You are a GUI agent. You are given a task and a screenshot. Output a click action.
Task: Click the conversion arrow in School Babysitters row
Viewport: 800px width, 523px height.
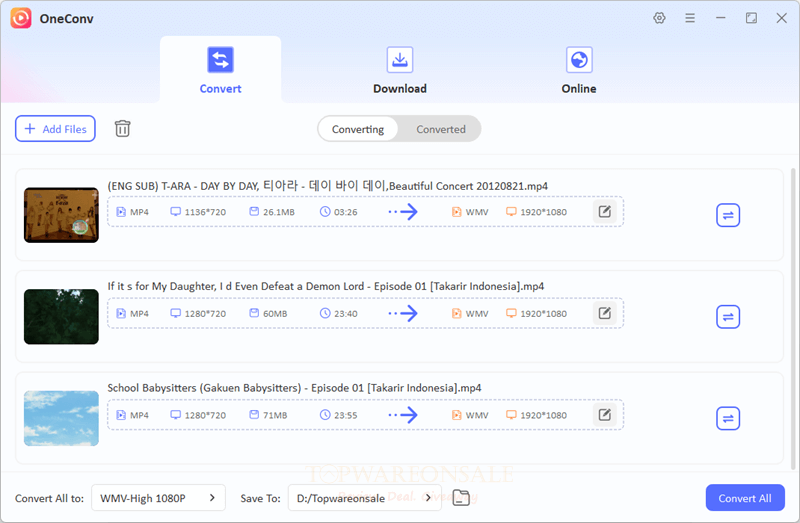403,415
